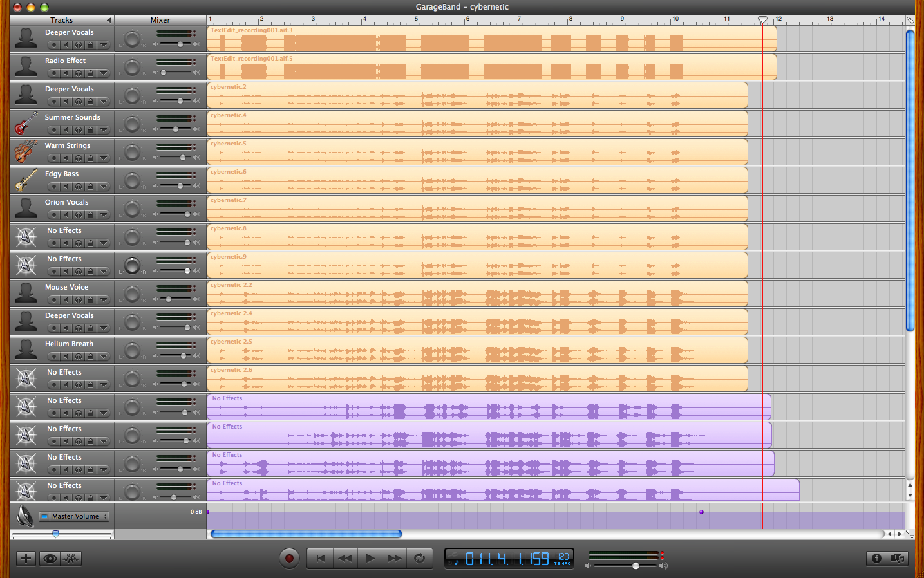Image resolution: width=924 pixels, height=578 pixels.
Task: Show automation for Mouse Voice track
Action: [x=104, y=300]
